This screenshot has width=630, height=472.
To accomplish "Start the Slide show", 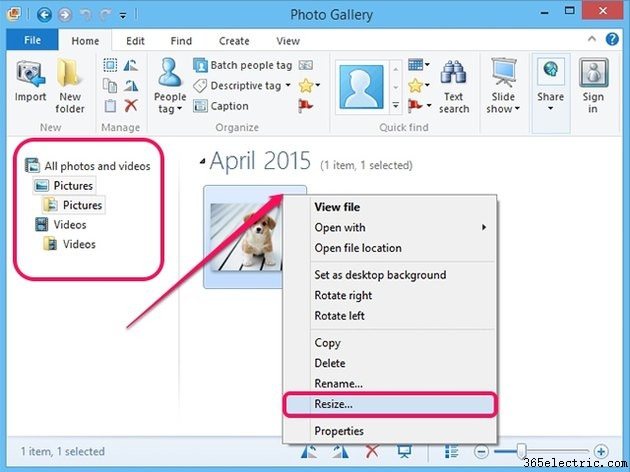I will pos(503,86).
